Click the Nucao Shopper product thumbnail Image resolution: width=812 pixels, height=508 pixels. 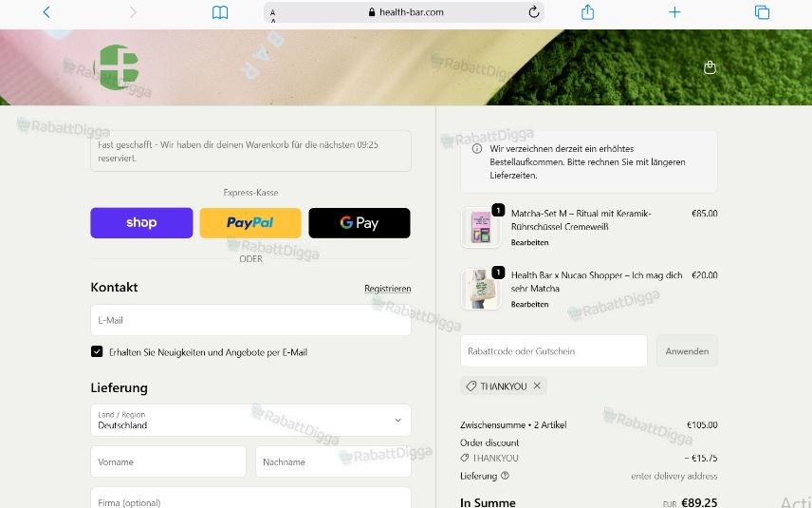point(481,289)
